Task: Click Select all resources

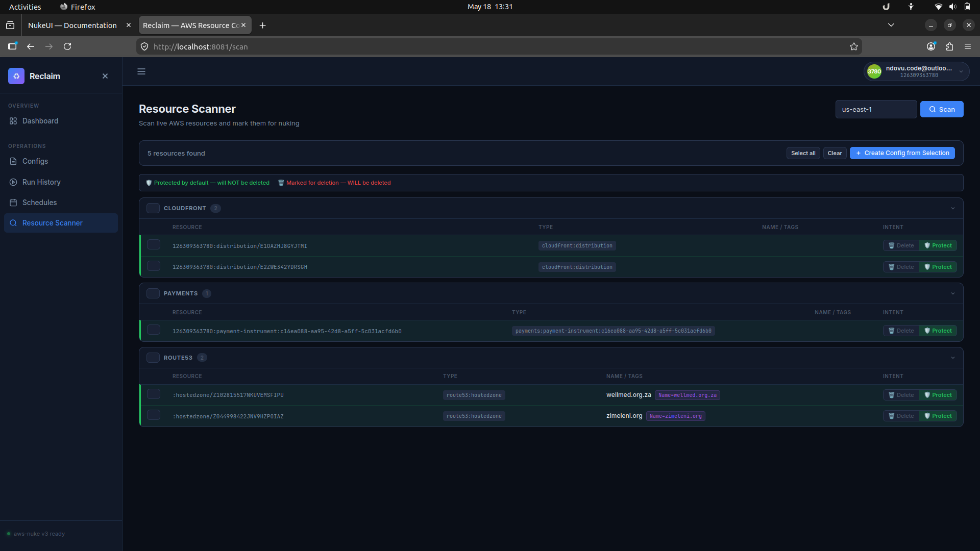Action: [803, 153]
